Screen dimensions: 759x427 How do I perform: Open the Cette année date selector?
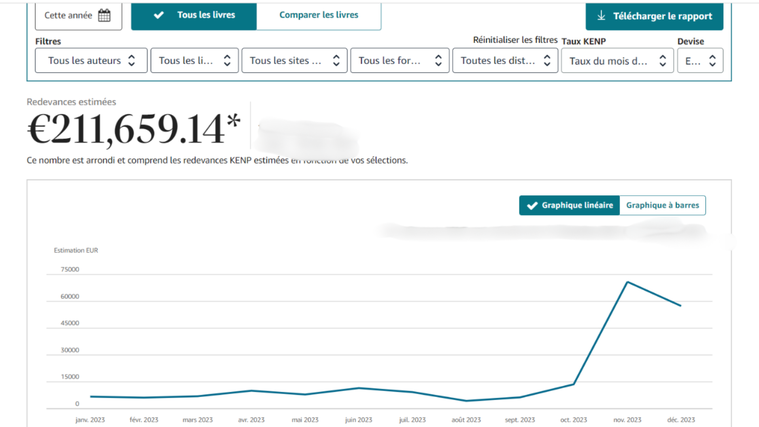78,16
